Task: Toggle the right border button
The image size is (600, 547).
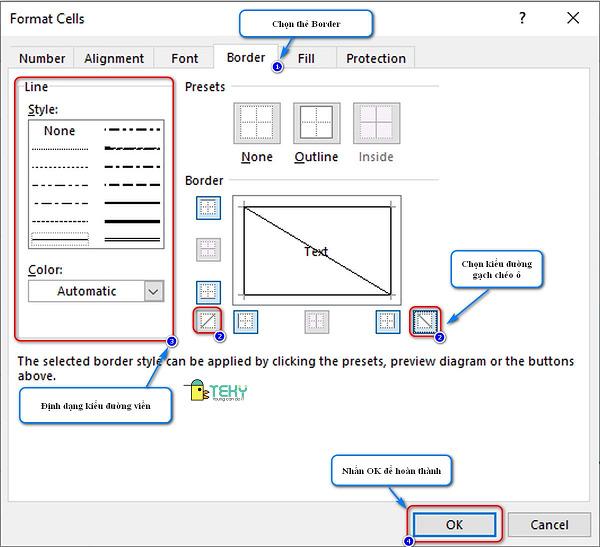Action: tap(388, 322)
